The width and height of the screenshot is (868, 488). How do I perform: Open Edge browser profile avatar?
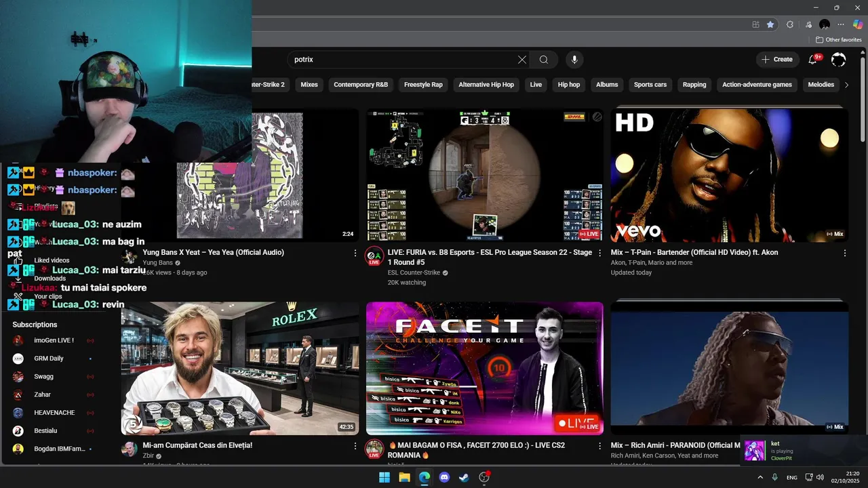point(825,24)
